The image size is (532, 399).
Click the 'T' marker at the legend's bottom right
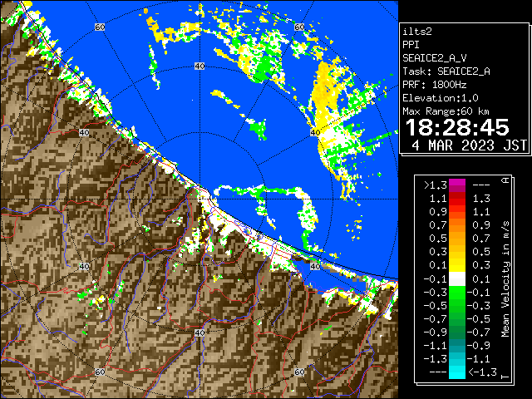[505, 377]
